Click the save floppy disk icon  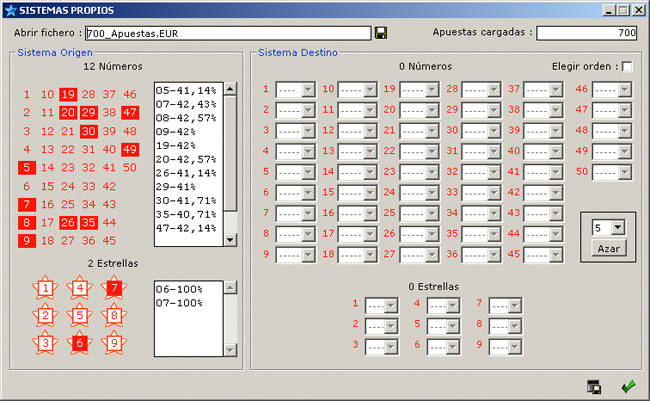[381, 33]
